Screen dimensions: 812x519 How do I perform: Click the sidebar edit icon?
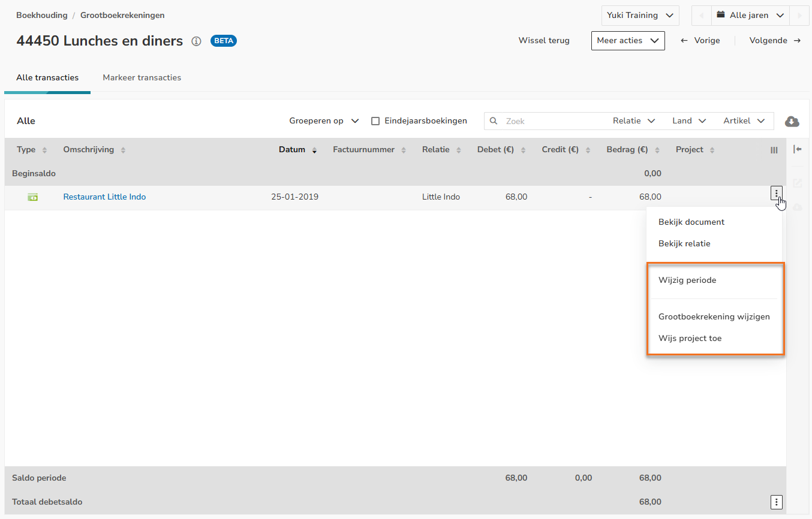tap(798, 183)
